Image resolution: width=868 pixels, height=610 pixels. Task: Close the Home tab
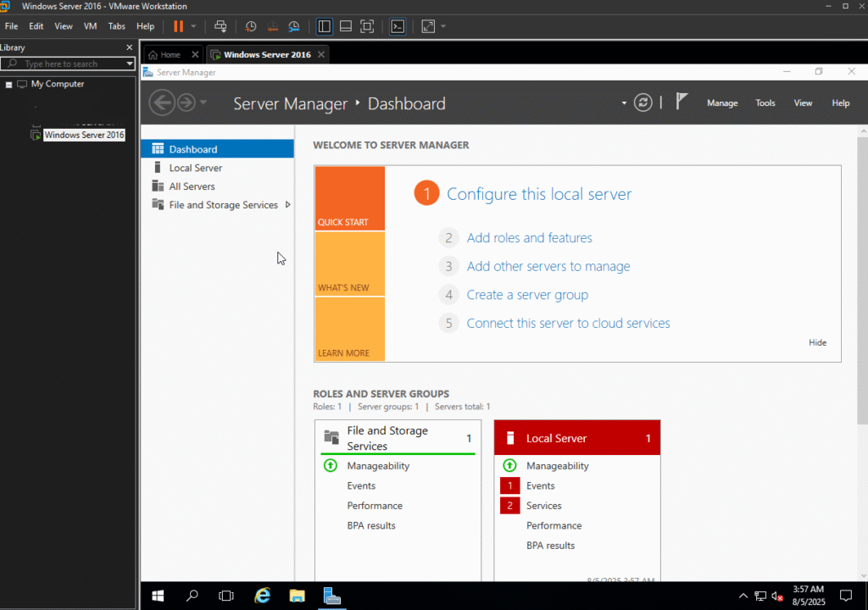195,55
